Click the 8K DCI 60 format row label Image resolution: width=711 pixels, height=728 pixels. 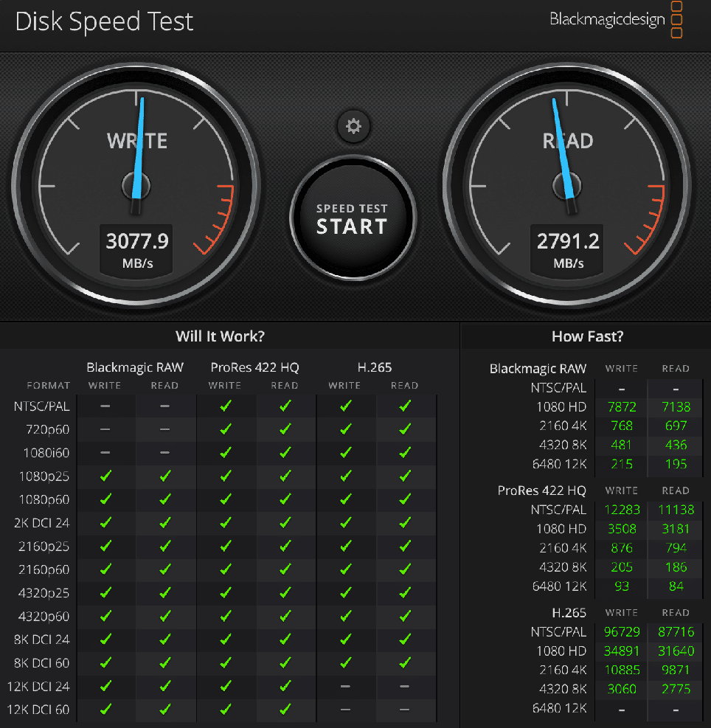(x=41, y=663)
